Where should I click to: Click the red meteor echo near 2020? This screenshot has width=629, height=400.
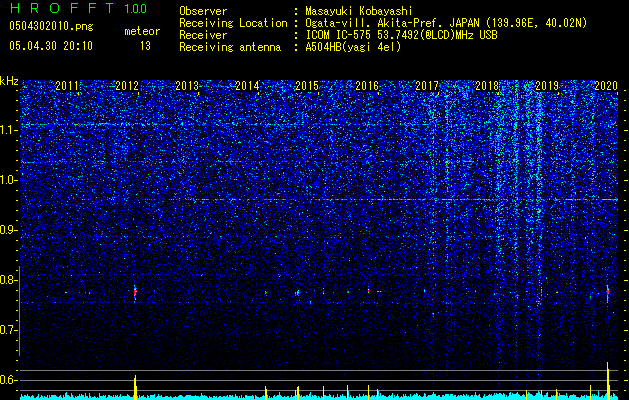[608, 292]
